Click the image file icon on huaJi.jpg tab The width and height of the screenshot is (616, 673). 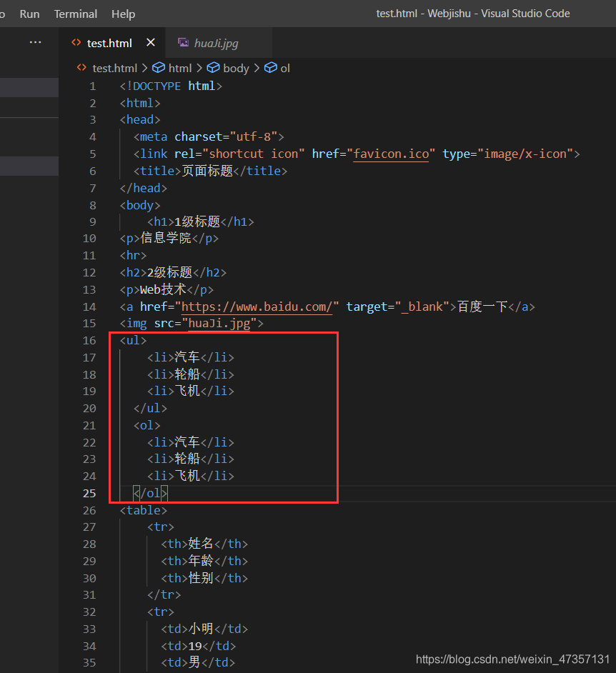[183, 42]
